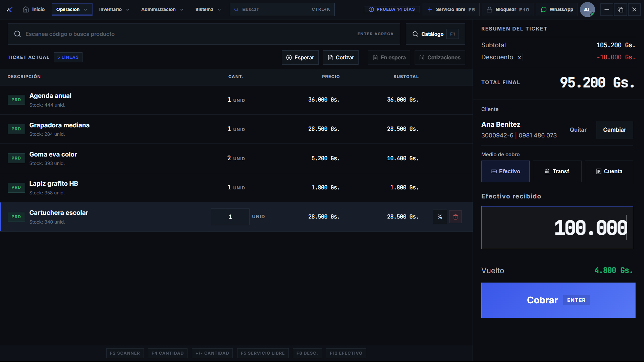644x362 pixels.
Task: Select the Agenda anual line
Action: (x=236, y=100)
